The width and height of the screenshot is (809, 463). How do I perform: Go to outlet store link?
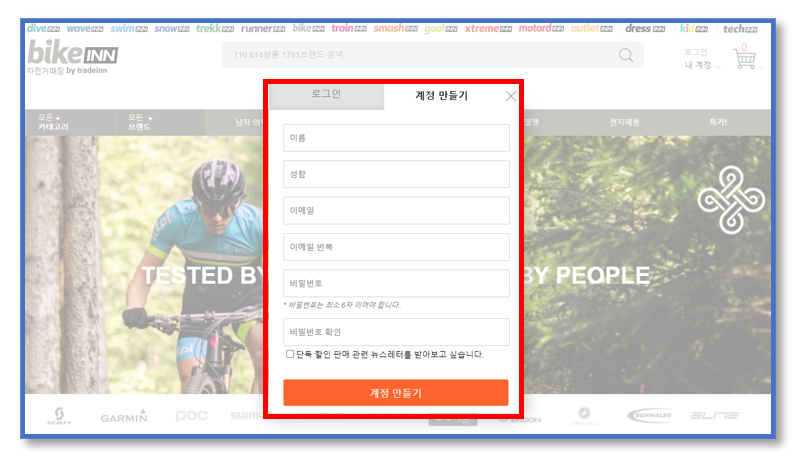[592, 28]
